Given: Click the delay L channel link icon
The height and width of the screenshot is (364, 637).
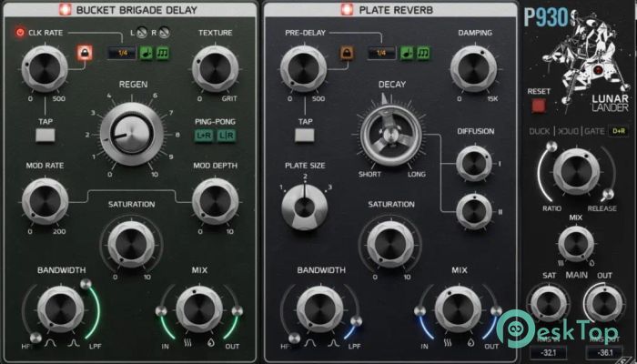Looking at the screenshot, I should (142, 32).
